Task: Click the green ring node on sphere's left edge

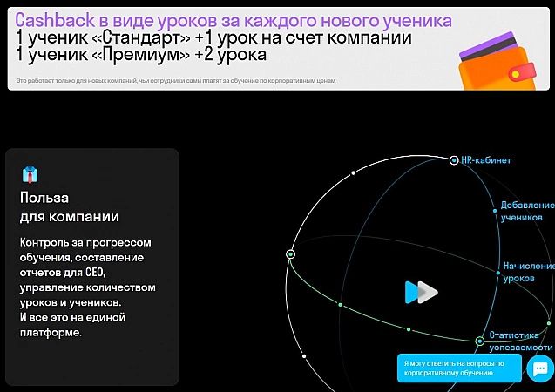Action: [291, 254]
